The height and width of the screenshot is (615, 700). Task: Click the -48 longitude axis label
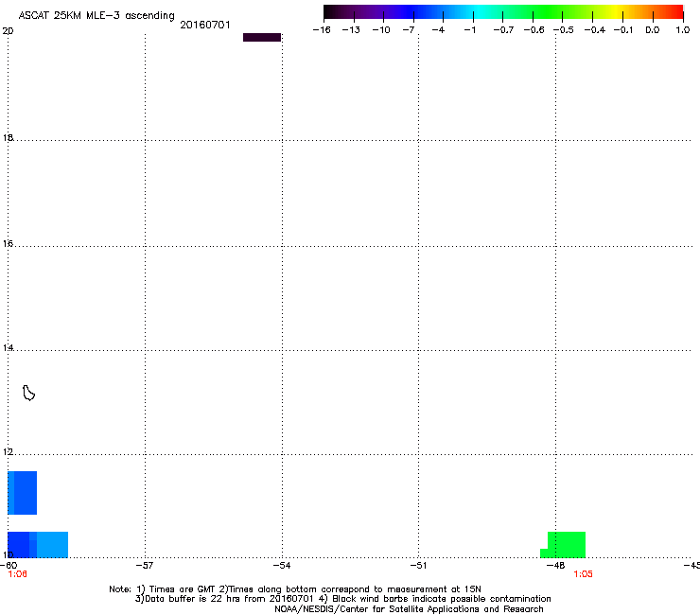(556, 566)
